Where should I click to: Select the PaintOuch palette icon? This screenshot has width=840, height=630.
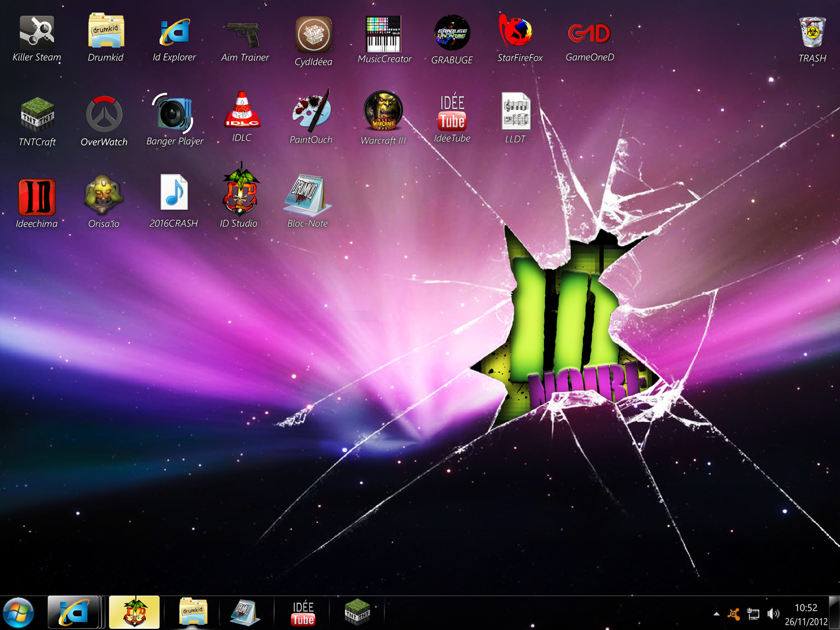[312, 112]
